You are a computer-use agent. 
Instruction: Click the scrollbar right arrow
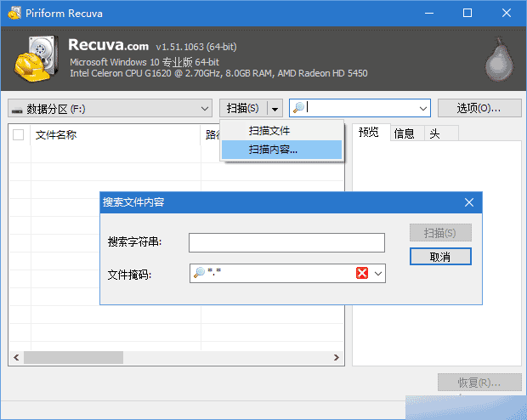337,357
